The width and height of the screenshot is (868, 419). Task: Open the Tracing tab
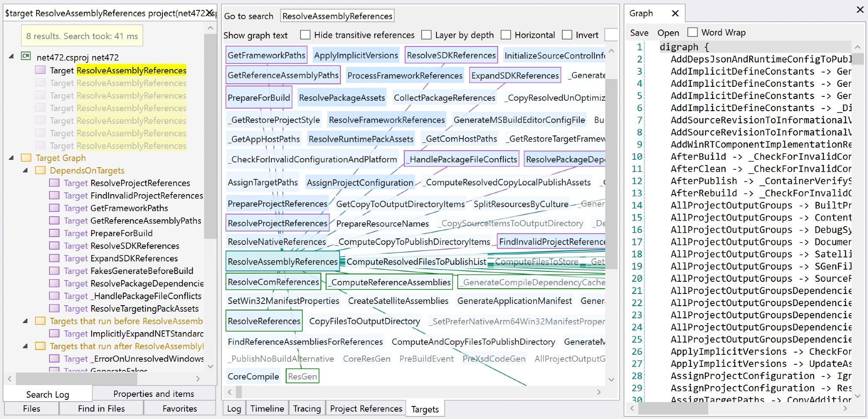click(307, 409)
